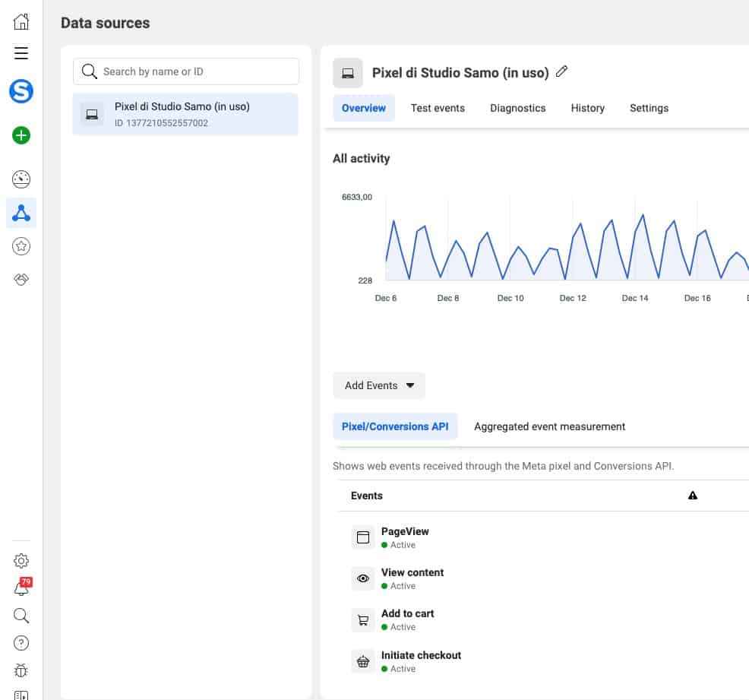The width and height of the screenshot is (749, 700).
Task: Click the Data sources page title
Action: pos(105,23)
